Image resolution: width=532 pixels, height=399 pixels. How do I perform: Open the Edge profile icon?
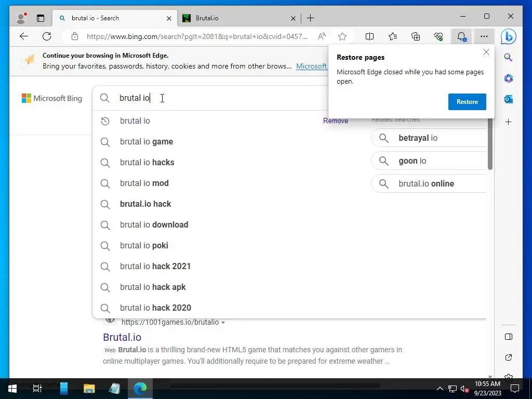[x=21, y=18]
